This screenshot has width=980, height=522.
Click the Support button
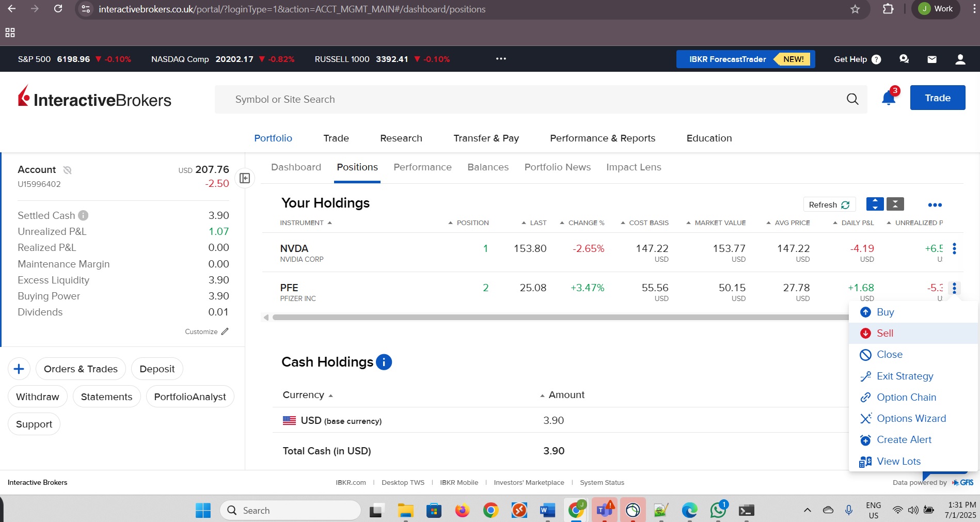pyautogui.click(x=34, y=424)
